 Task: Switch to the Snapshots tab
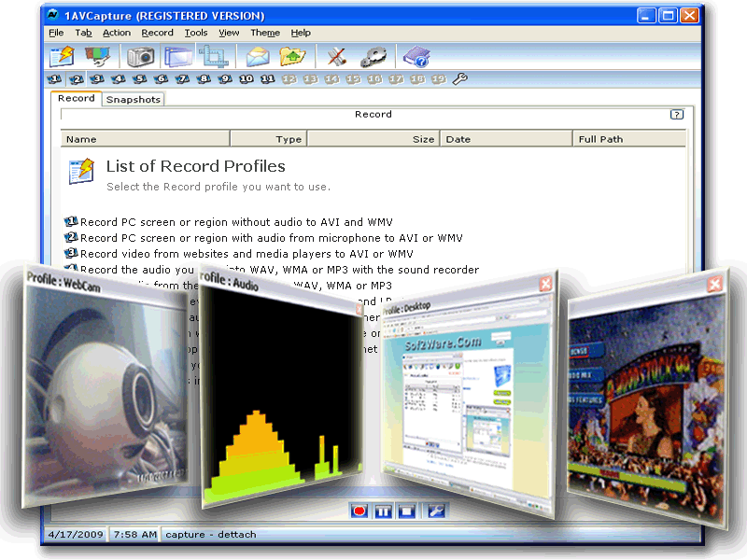(x=133, y=98)
